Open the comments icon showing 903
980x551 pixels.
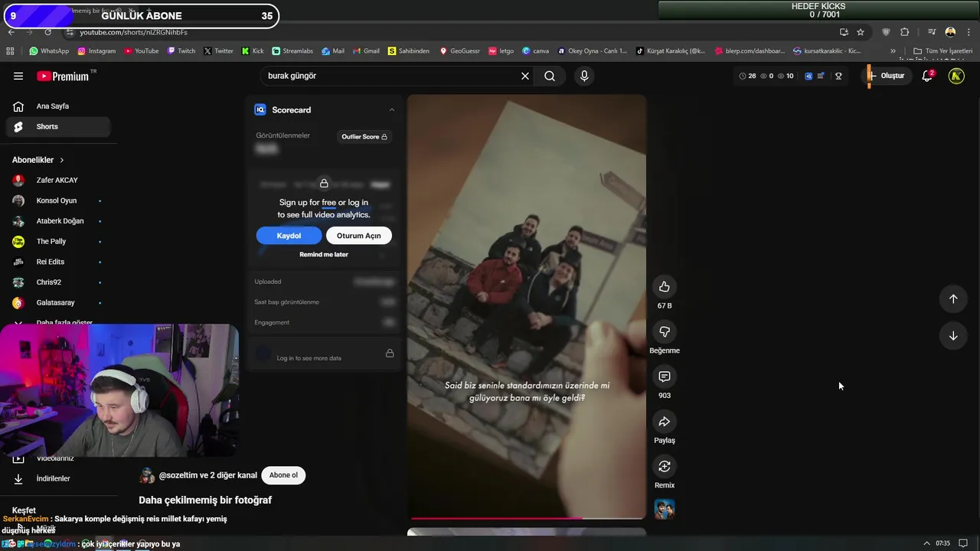point(665,377)
